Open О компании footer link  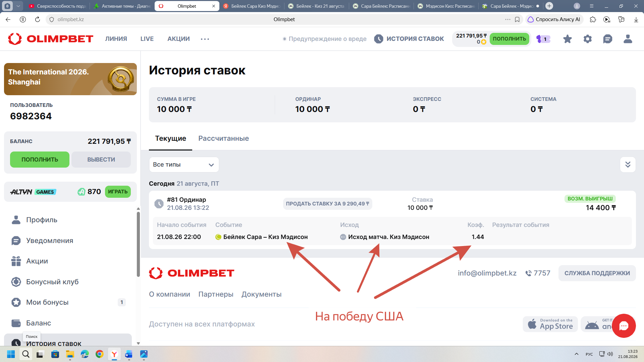click(x=169, y=294)
